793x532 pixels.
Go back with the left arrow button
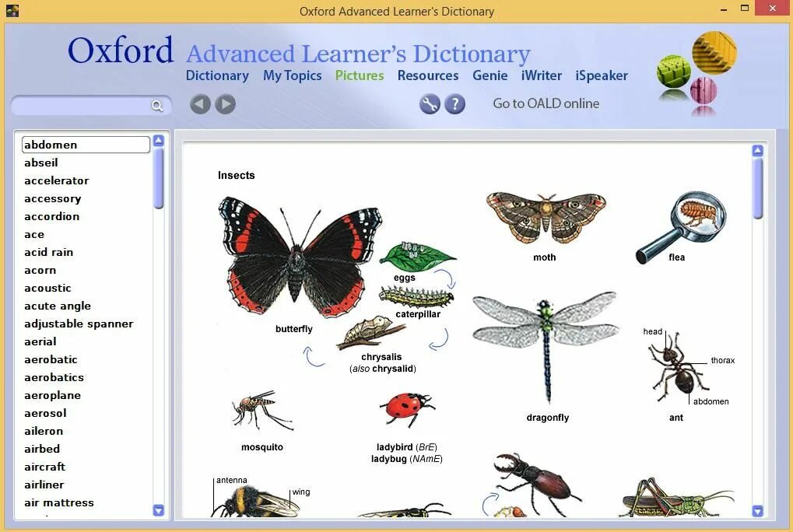(200, 104)
